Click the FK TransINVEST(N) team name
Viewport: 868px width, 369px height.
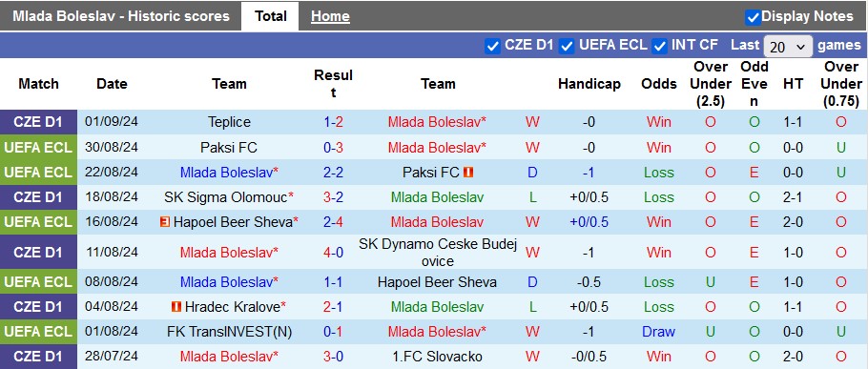point(229,332)
